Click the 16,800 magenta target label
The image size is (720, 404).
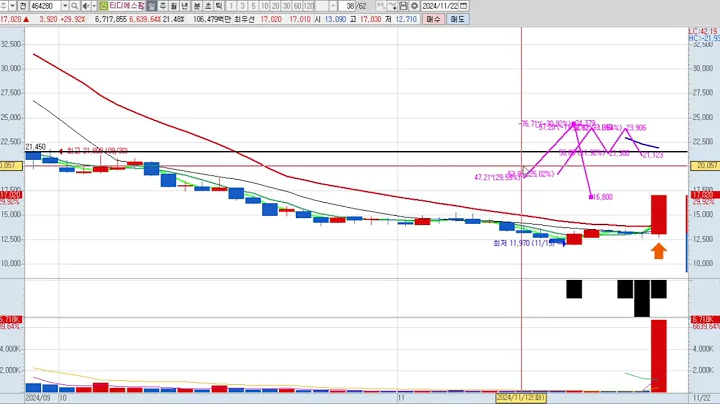tap(602, 197)
